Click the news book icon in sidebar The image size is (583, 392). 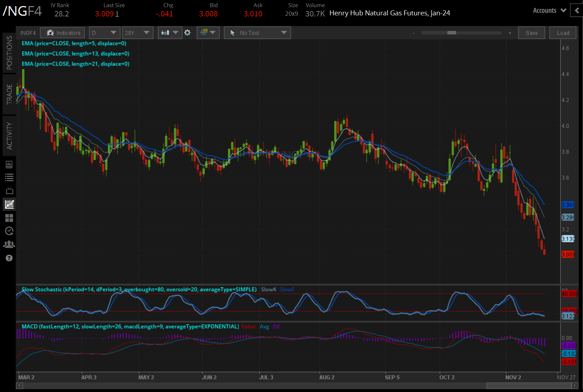9,164
